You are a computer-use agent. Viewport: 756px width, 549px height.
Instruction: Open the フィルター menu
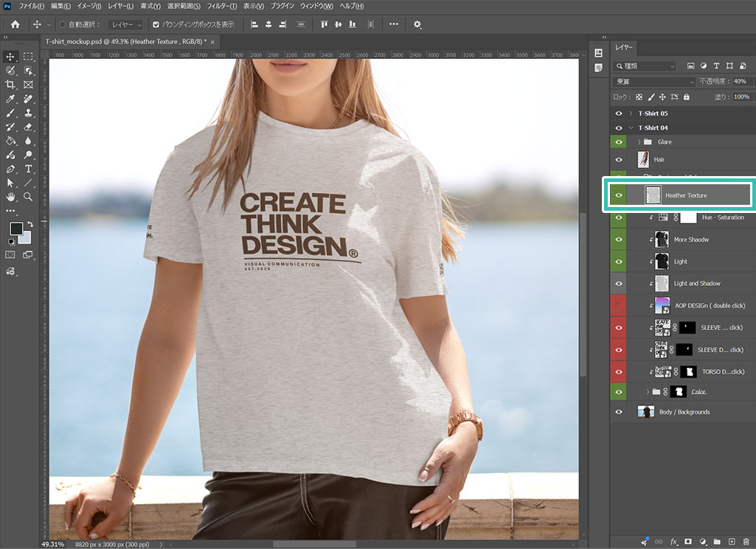pos(221,6)
